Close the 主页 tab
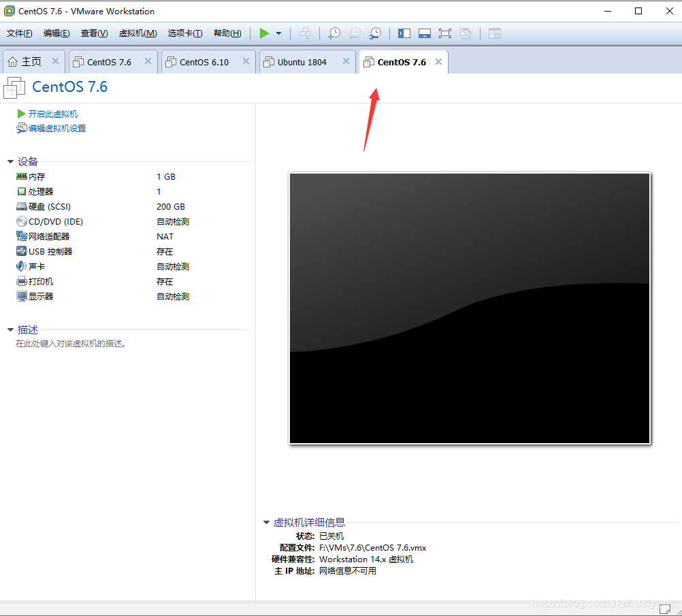682x616 pixels. tap(55, 61)
